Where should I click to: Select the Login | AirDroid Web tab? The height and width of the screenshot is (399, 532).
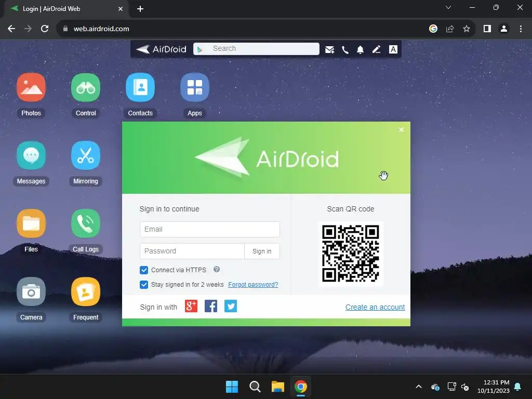pos(66,9)
